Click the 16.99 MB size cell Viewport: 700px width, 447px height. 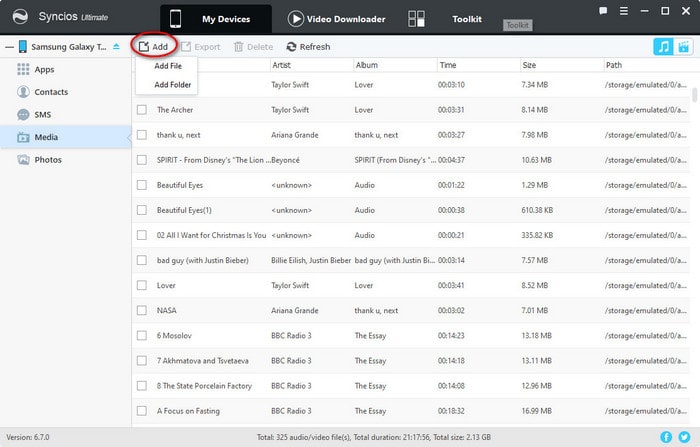pyautogui.click(x=536, y=410)
